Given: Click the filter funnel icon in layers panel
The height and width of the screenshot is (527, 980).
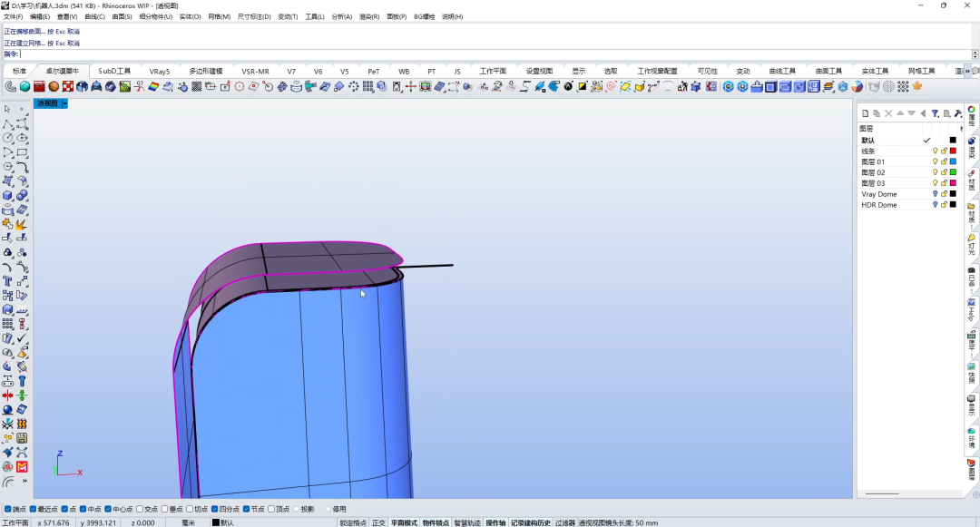Looking at the screenshot, I should click(935, 113).
